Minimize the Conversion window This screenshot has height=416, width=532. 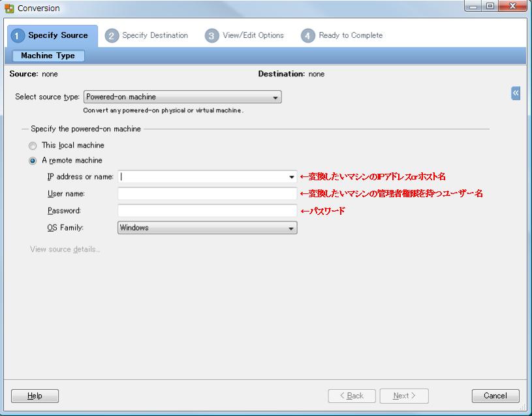pyautogui.click(x=473, y=6)
